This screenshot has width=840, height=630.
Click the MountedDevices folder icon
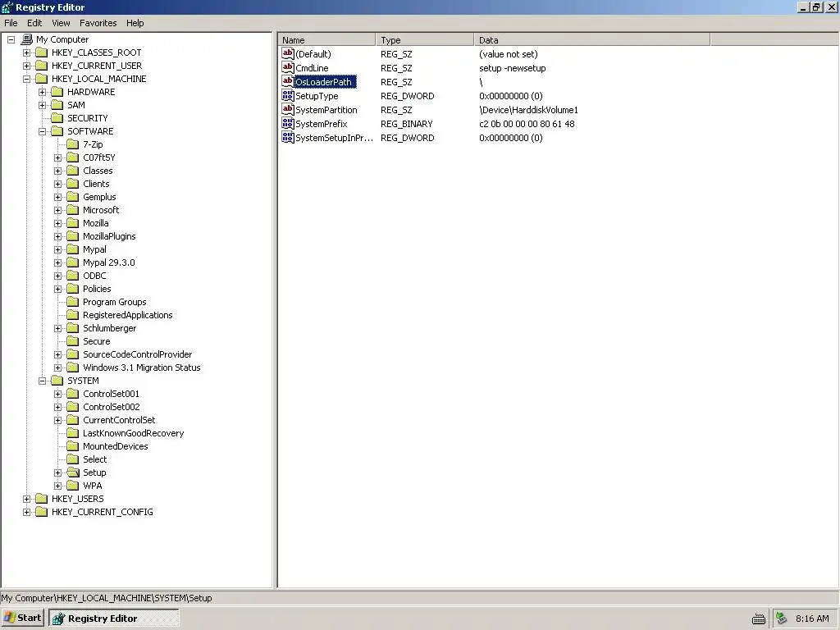click(73, 446)
